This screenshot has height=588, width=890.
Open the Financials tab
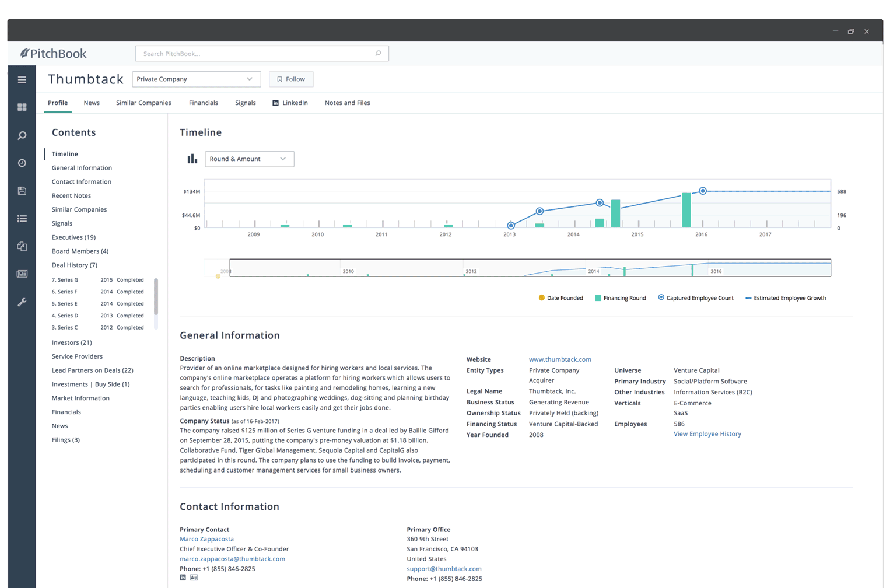click(204, 103)
